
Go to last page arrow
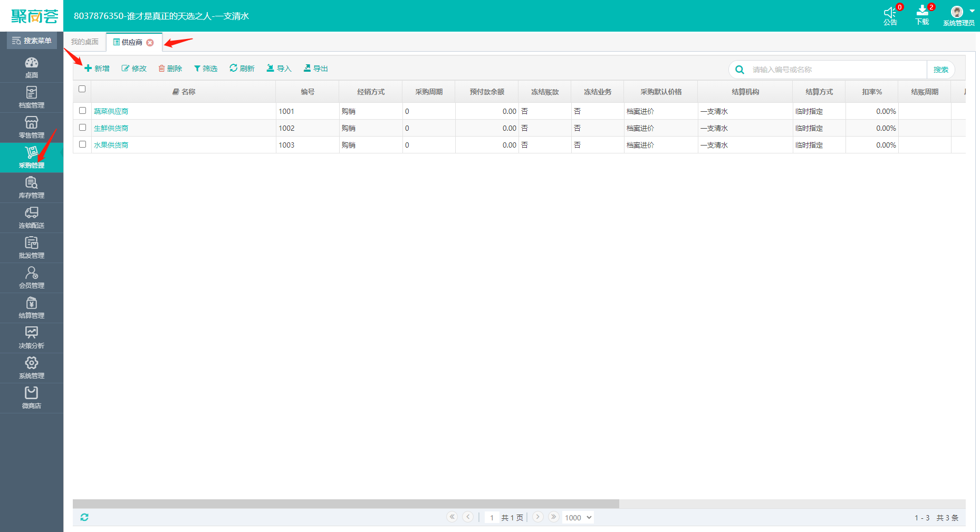(x=553, y=517)
